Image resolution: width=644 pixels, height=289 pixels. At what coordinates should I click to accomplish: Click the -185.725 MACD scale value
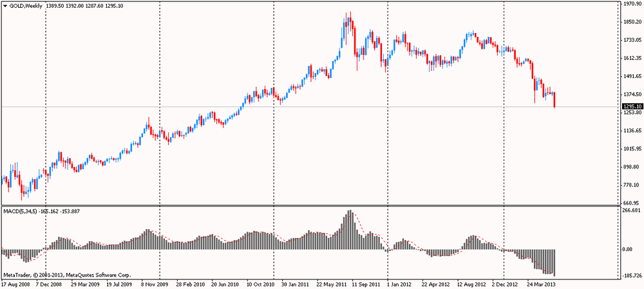click(x=630, y=275)
